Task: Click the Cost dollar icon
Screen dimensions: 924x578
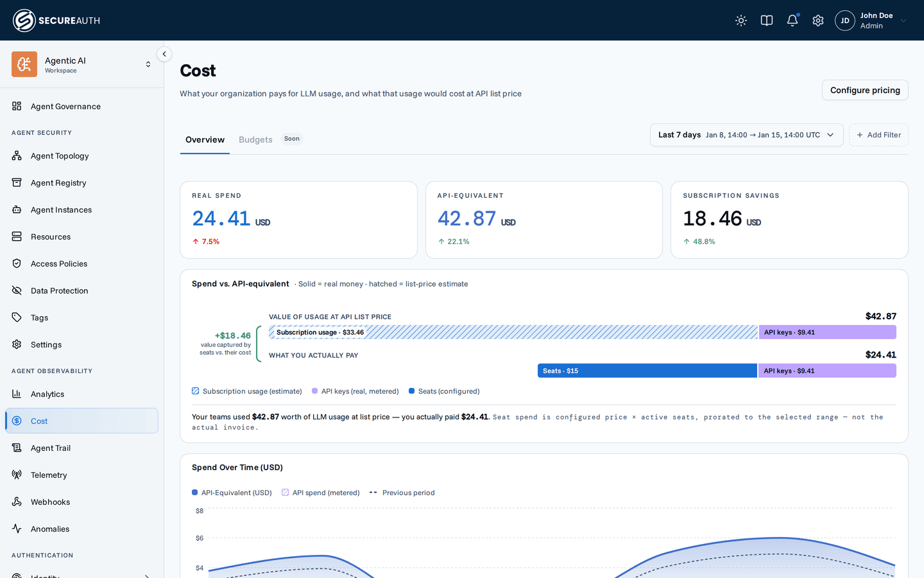Action: [x=17, y=421]
